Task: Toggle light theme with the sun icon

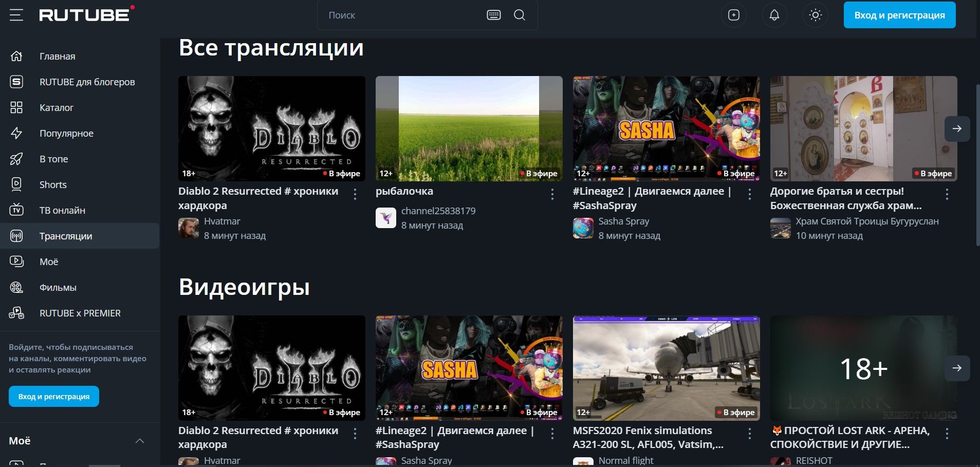Action: tap(816, 15)
